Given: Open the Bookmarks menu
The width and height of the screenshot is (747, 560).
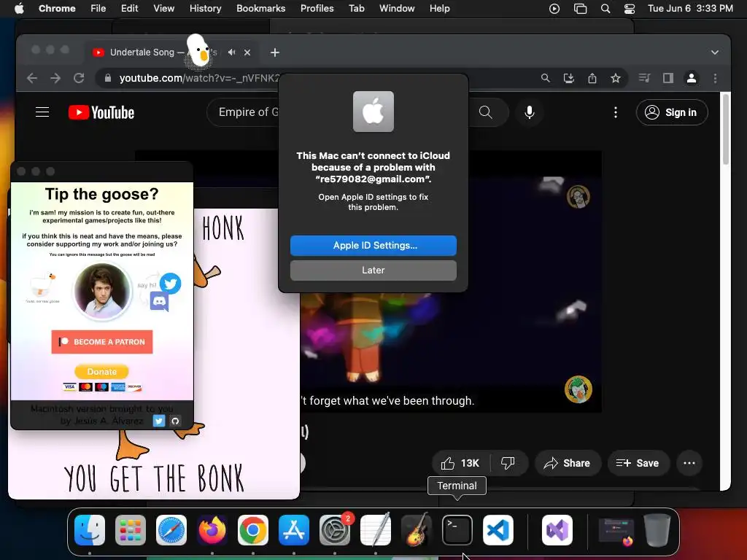Looking at the screenshot, I should [260, 9].
